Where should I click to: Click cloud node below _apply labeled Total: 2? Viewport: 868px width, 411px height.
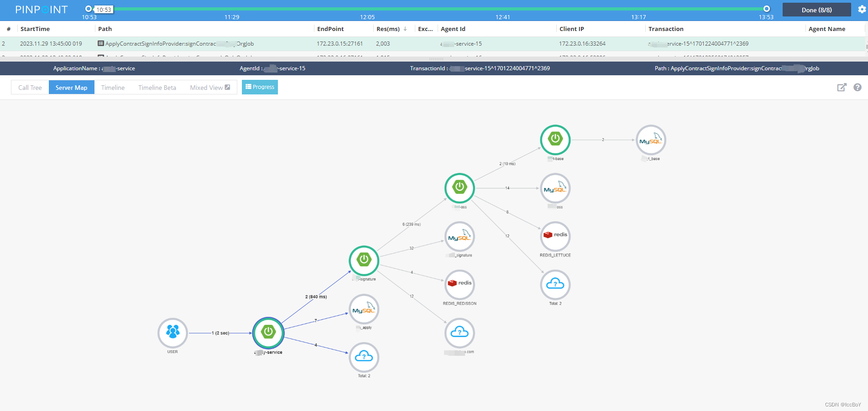click(x=364, y=357)
